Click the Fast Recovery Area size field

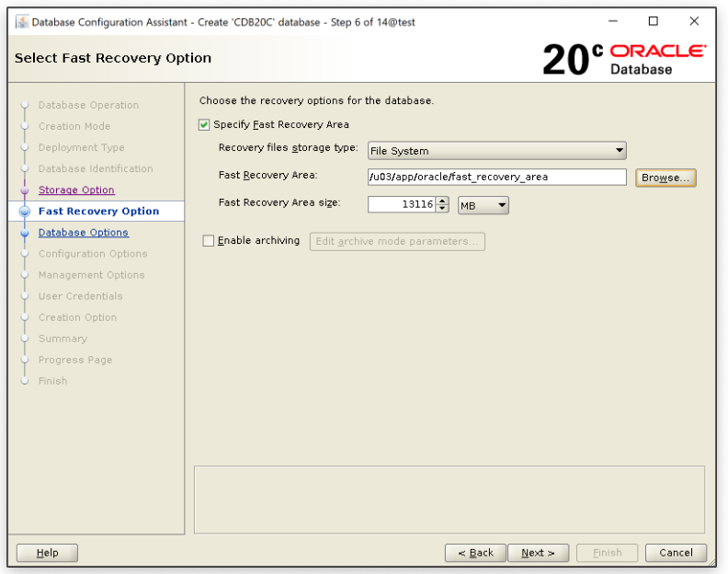coord(401,205)
